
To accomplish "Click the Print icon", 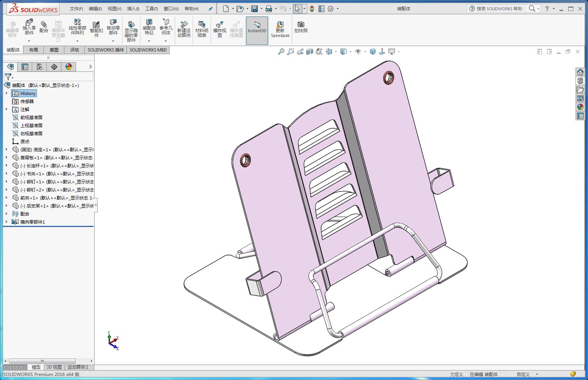I will click(269, 9).
